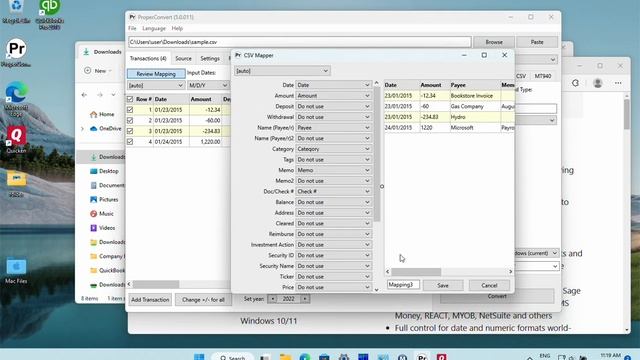
Task: Open the Tags field mapping dropdown
Action: (x=333, y=160)
